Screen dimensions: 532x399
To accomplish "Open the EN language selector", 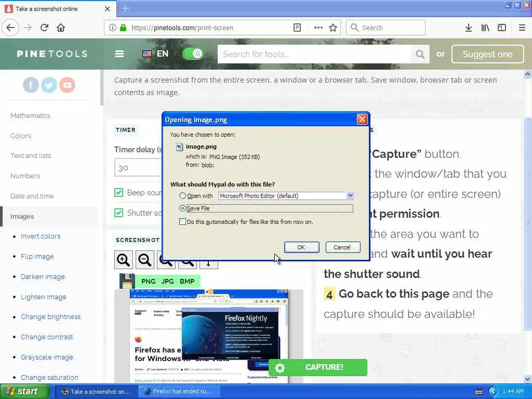I will pos(155,54).
